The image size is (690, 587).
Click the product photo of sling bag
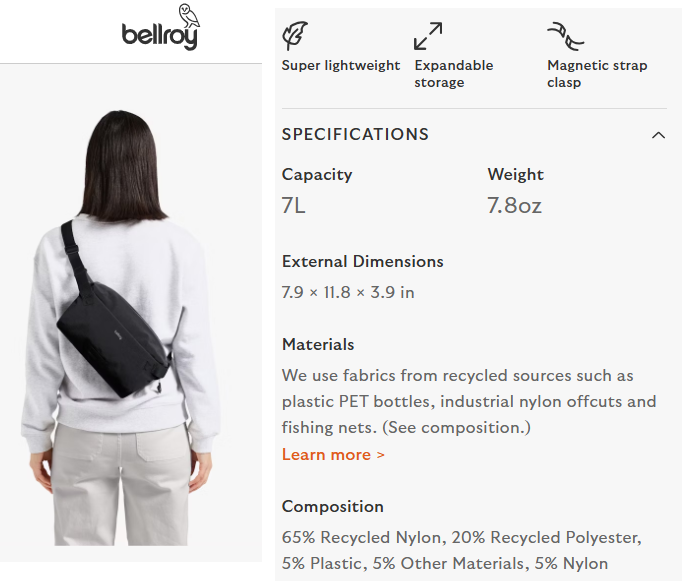[131, 312]
